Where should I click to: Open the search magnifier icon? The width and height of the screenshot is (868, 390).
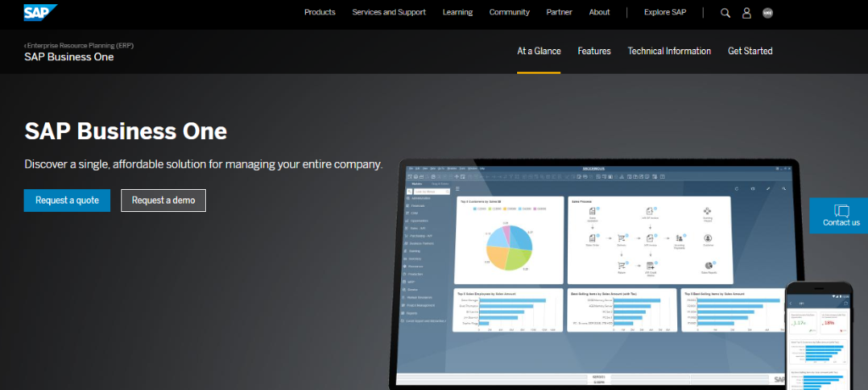point(726,13)
